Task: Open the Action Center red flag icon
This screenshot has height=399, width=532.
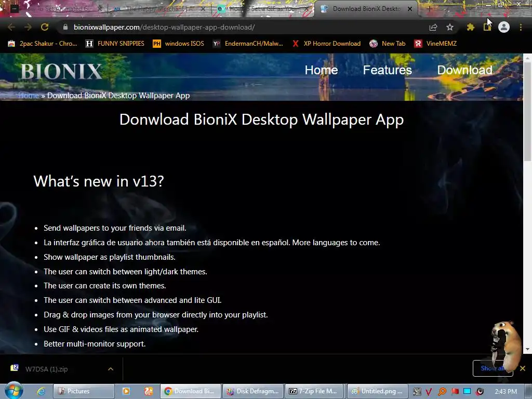Action: coord(455,392)
